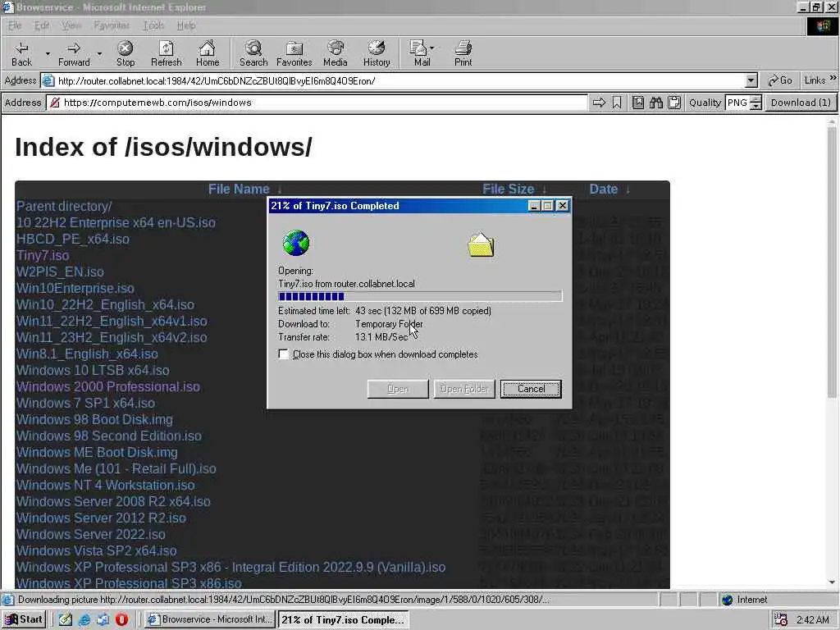Image resolution: width=840 pixels, height=630 pixels.
Task: Click the Forward toolbar button
Action: click(x=74, y=53)
